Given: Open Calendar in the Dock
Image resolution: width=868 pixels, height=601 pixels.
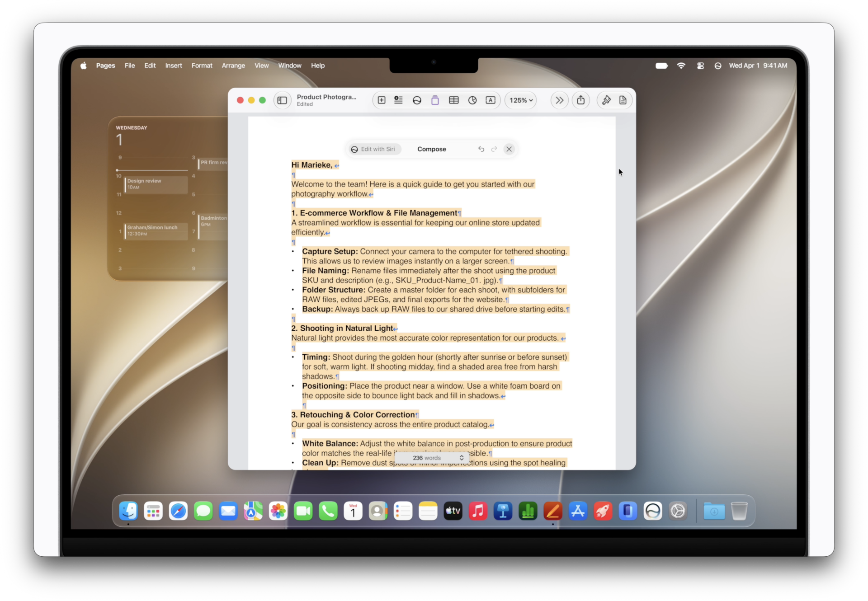Looking at the screenshot, I should (x=353, y=511).
